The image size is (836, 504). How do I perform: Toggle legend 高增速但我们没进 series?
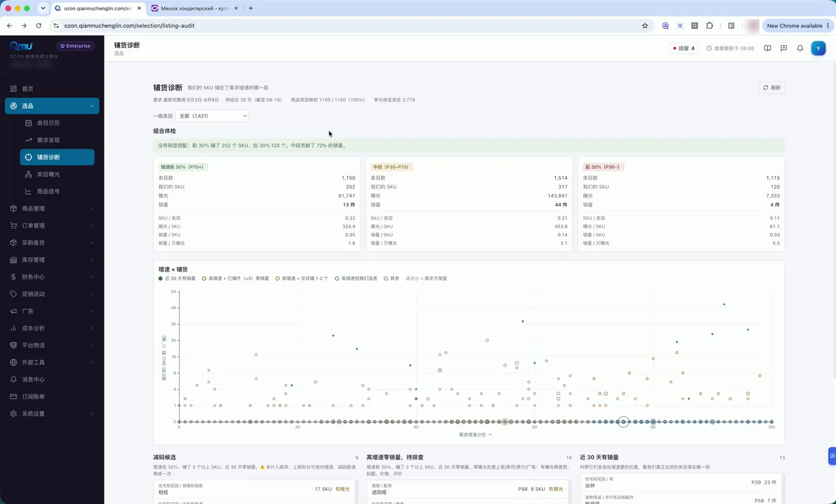tap(356, 278)
